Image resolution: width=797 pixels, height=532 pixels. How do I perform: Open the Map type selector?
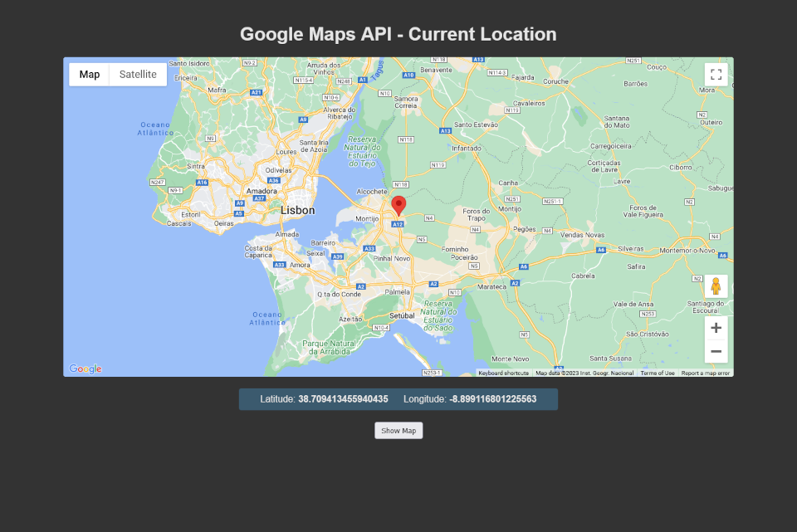click(89, 74)
